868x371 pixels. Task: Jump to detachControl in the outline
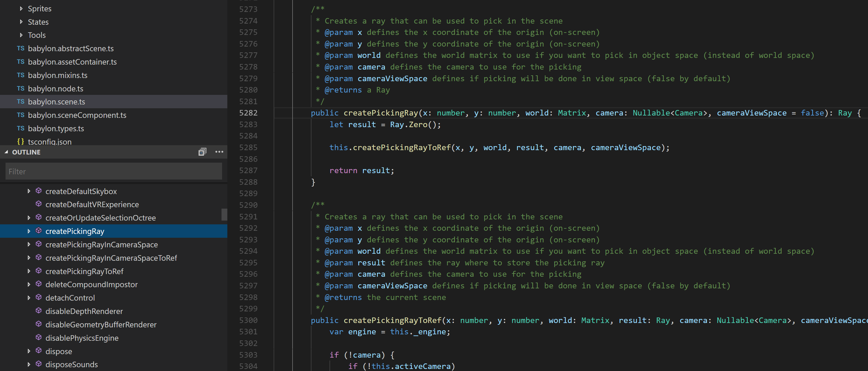[x=70, y=298]
